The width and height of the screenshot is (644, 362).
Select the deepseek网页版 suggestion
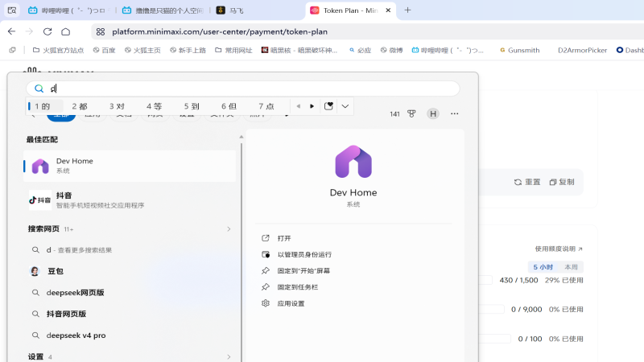(x=130, y=293)
